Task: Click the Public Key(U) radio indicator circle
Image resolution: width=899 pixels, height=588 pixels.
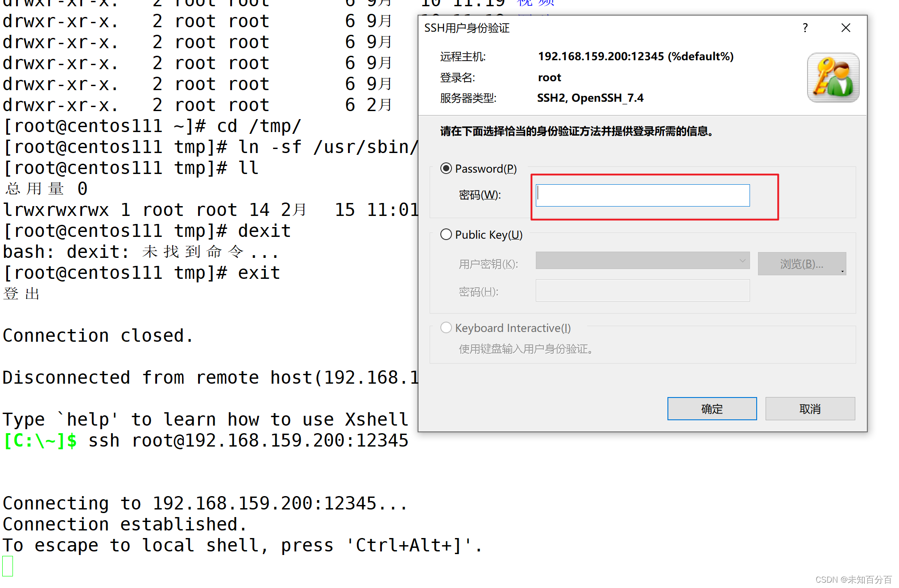Action: click(446, 234)
